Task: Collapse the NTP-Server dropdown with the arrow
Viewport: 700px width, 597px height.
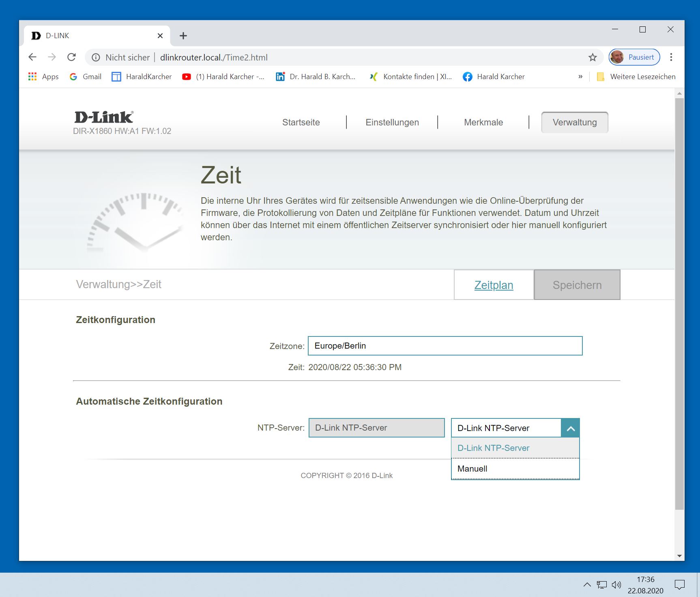Action: (571, 428)
